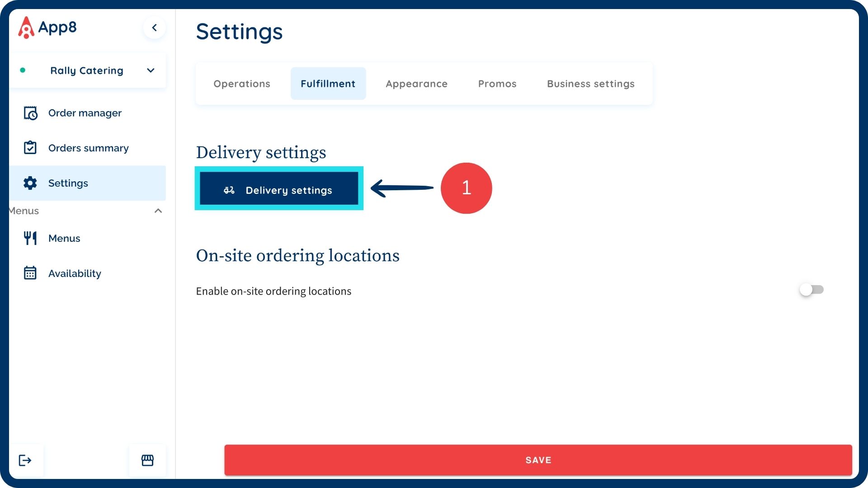
Task: Click the logout icon at bottom left
Action: pos(25,460)
